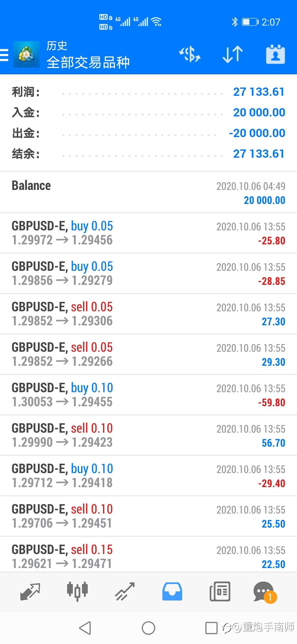Screen dimensions: 297x644
Task: Select the buy 0.05 trade losing -25.80
Action: (x=148, y=233)
